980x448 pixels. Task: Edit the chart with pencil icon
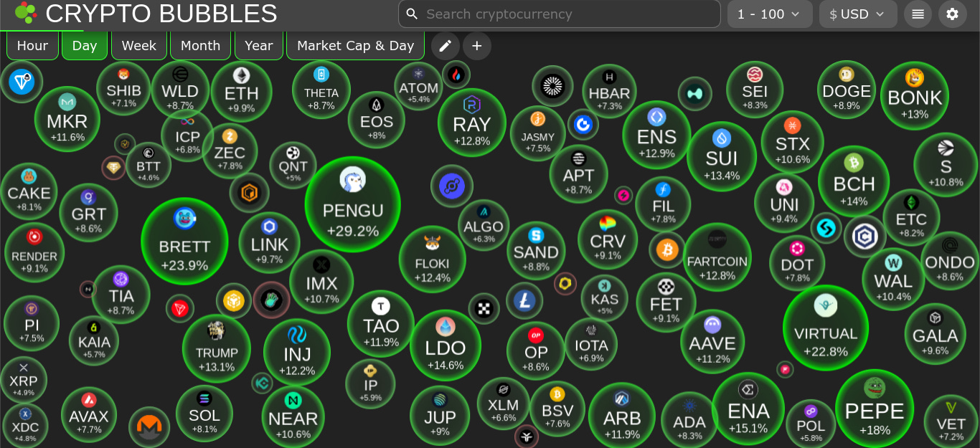(x=445, y=46)
